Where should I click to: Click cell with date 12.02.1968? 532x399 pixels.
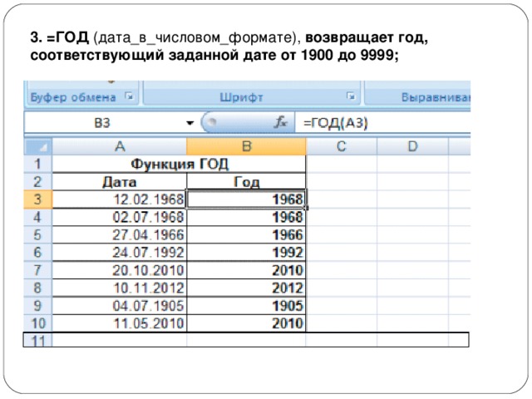[119, 199]
